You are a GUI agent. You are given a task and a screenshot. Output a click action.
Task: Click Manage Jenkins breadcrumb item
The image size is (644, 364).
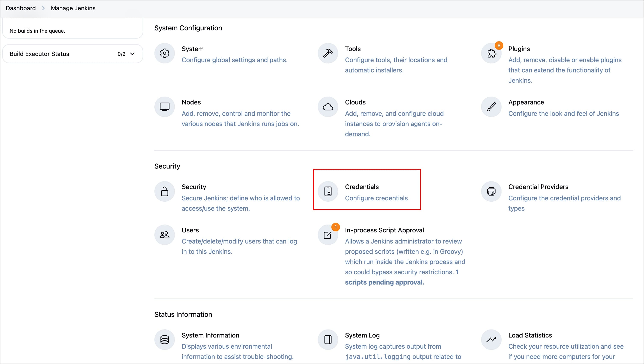[73, 8]
